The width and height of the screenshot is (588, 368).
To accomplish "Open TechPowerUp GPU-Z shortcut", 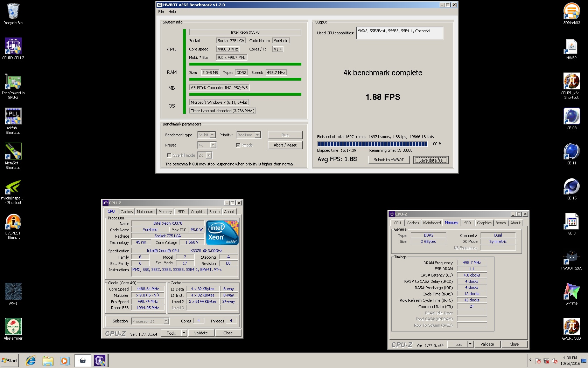I will pyautogui.click(x=13, y=86).
